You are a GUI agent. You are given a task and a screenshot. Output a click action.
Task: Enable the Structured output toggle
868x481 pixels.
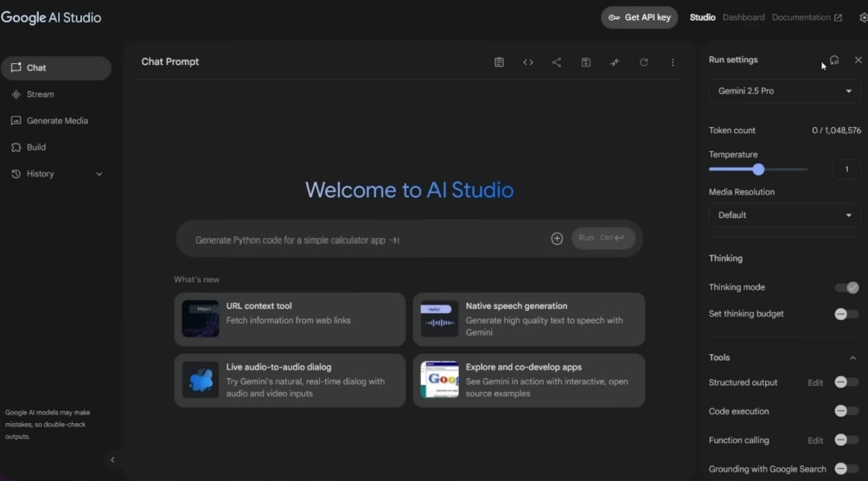click(846, 382)
